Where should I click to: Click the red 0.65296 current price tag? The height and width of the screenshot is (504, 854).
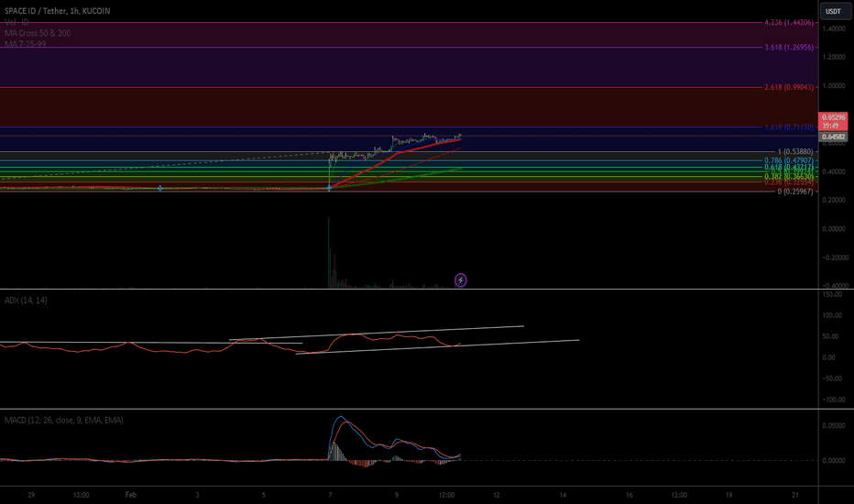pos(833,121)
